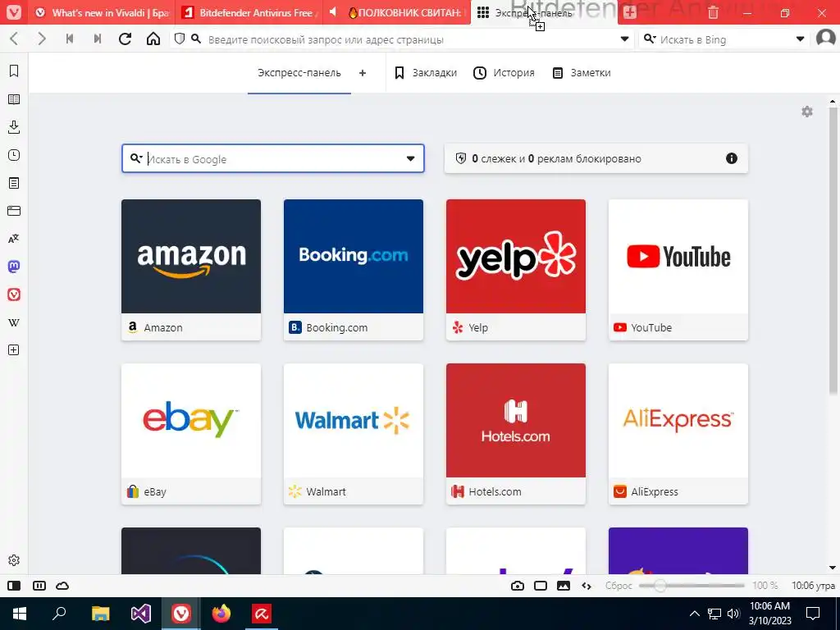This screenshot has width=840, height=630.
Task: Open a new tab with plus button
Action: (630, 12)
